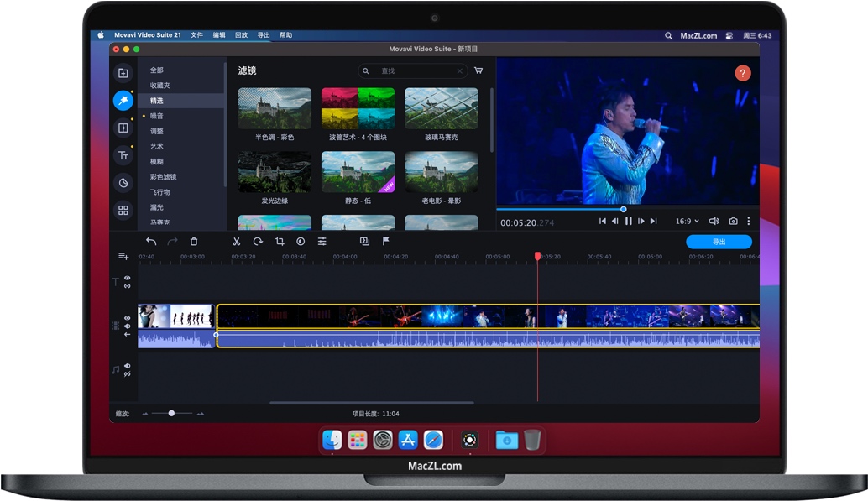The width and height of the screenshot is (868, 501).
Task: Open color adjustments with the sliders icon
Action: pos(322,242)
